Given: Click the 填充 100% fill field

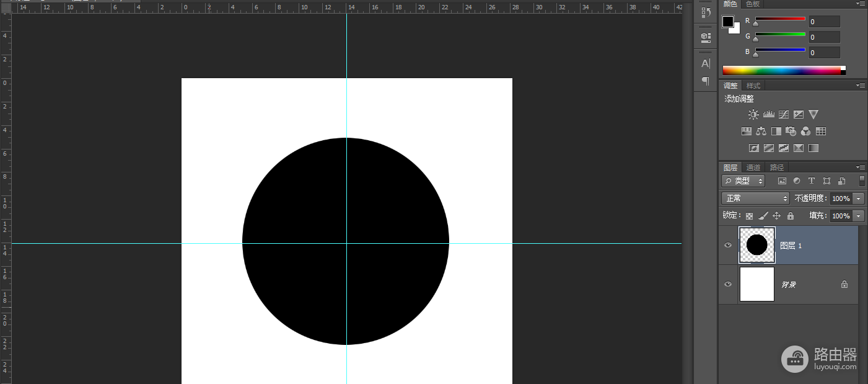Looking at the screenshot, I should pos(841,216).
